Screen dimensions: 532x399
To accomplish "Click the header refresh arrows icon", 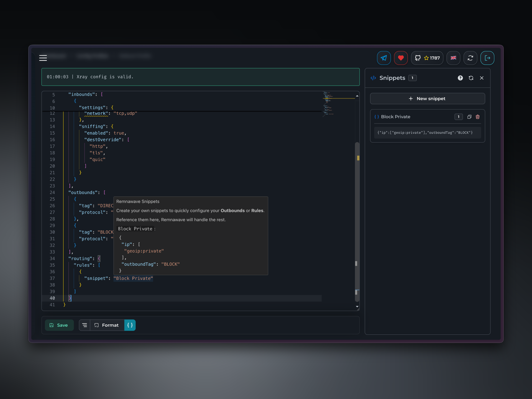I will pos(470,58).
